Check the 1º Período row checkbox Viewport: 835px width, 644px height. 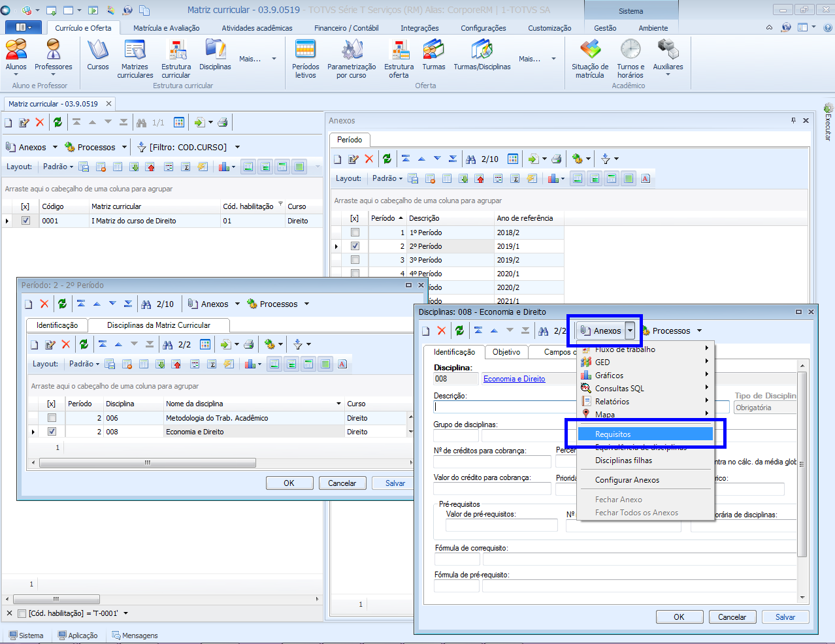355,233
